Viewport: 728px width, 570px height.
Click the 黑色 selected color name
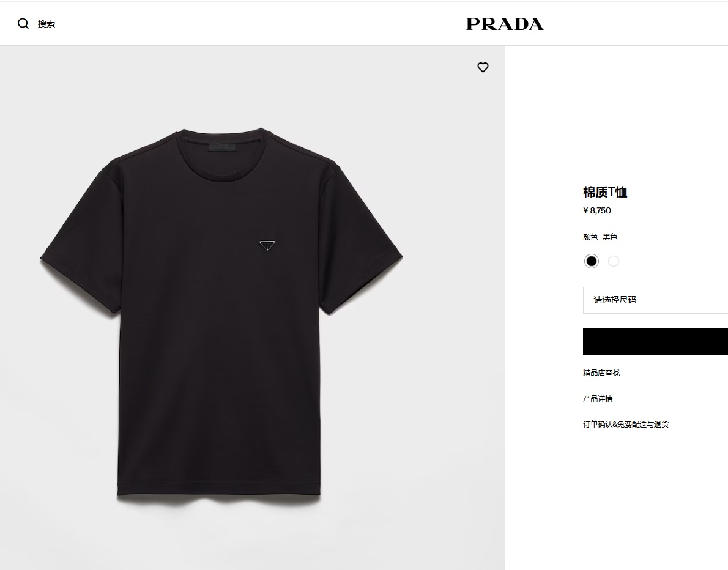click(610, 237)
